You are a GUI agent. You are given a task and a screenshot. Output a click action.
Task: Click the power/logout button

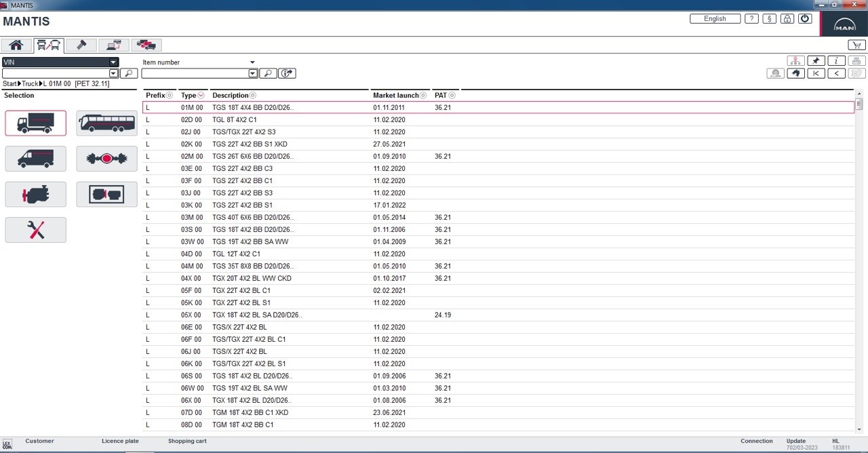point(805,19)
